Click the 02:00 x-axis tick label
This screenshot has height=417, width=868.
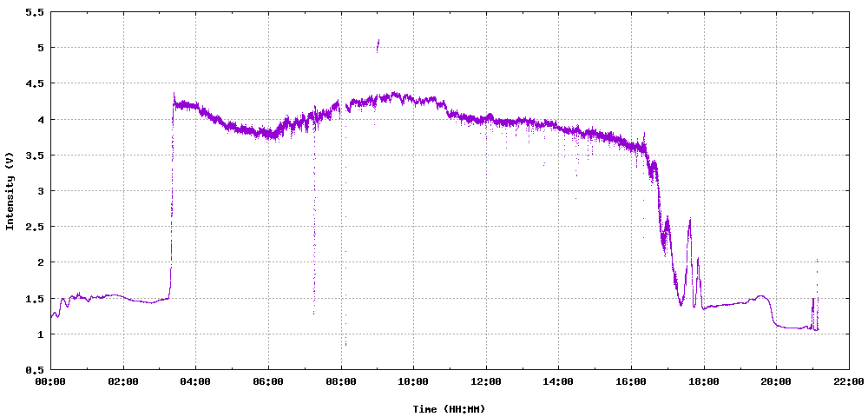click(123, 381)
